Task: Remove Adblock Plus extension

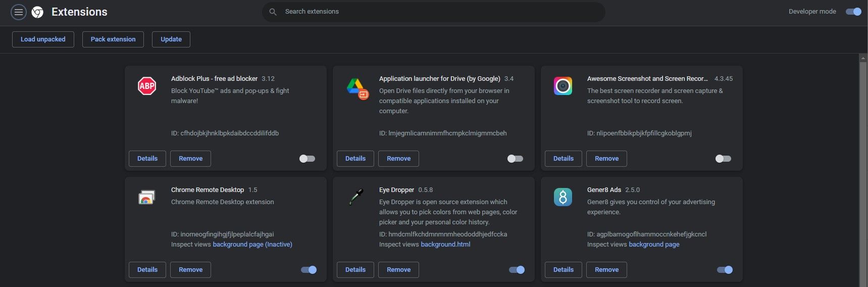Action: (x=190, y=159)
